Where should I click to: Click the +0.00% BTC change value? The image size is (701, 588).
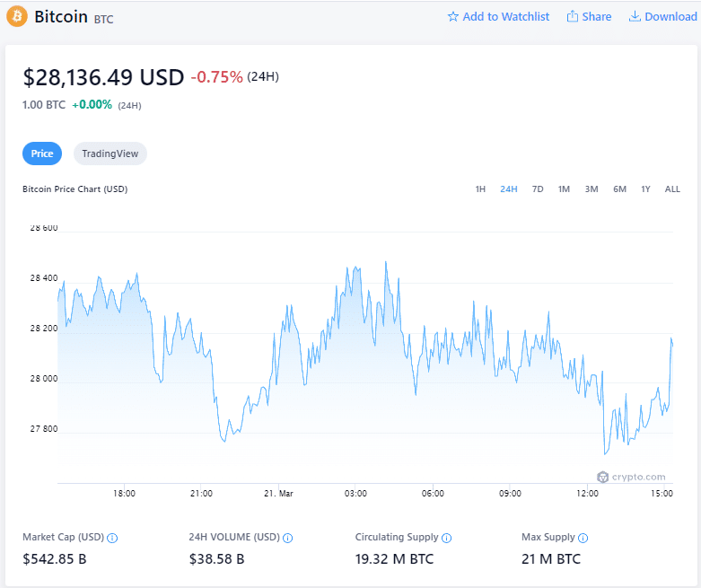[x=92, y=105]
